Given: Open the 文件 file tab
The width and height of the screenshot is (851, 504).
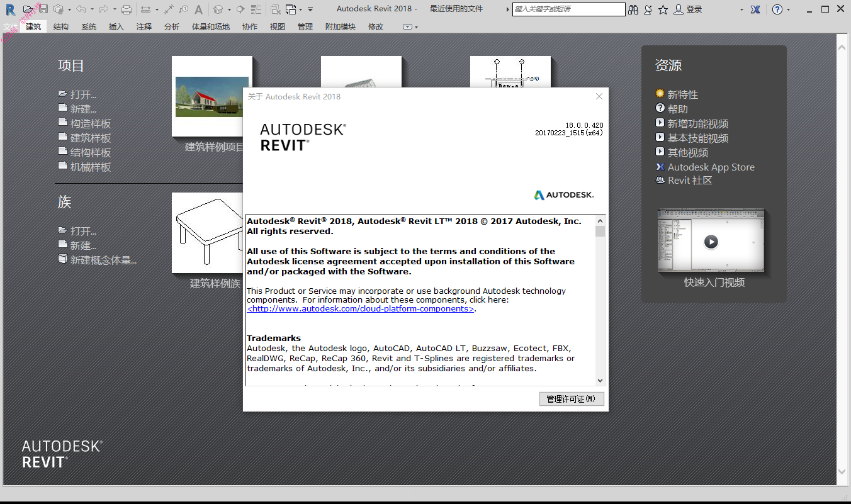Looking at the screenshot, I should pyautogui.click(x=11, y=27).
